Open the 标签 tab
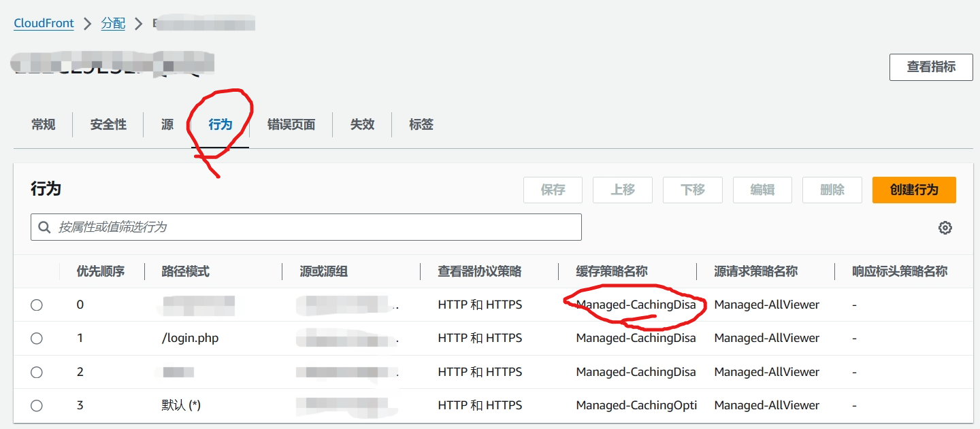Image resolution: width=980 pixels, height=429 pixels. coord(421,124)
